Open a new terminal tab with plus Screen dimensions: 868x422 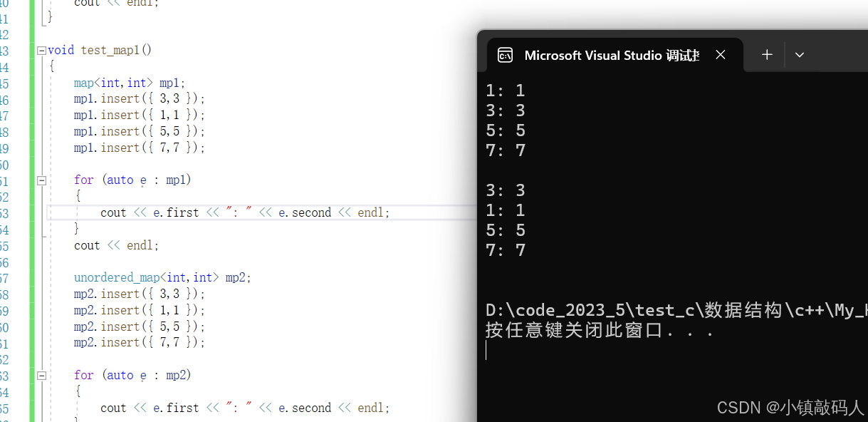click(767, 55)
